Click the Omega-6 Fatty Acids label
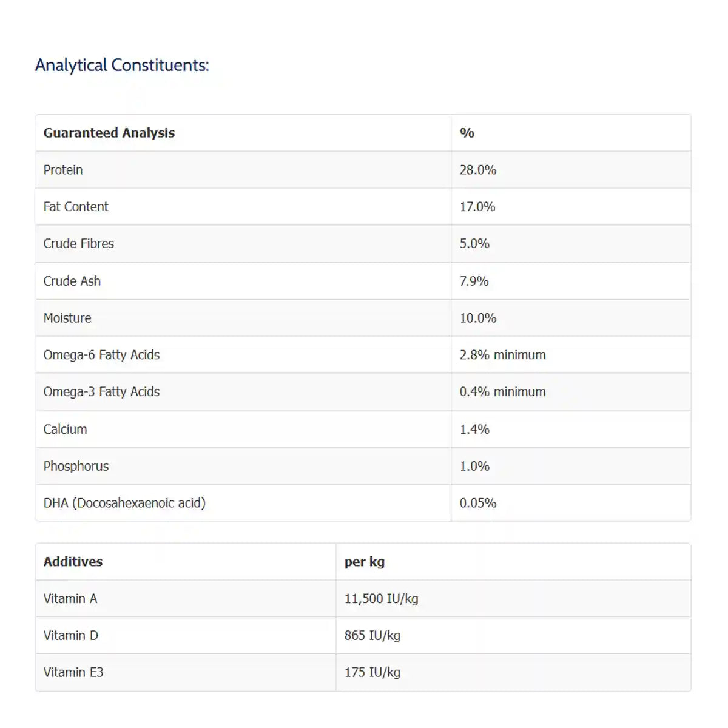This screenshot has width=728, height=728. coord(101,355)
